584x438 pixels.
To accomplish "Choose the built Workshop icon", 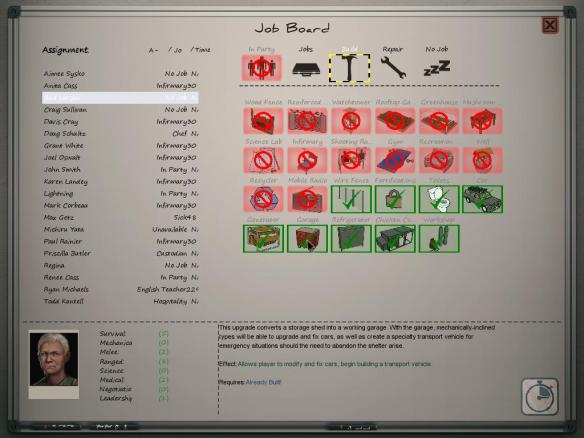I will tap(439, 239).
